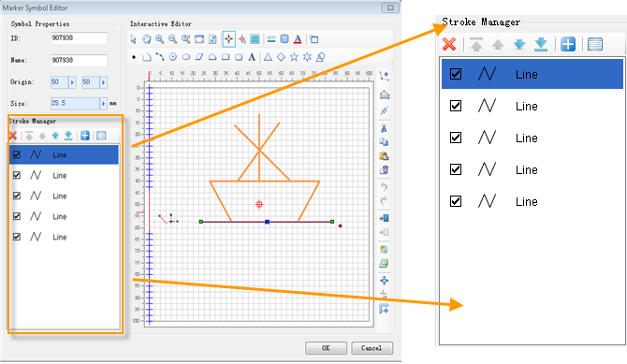
Task: Click the OK button
Action: pos(326,348)
